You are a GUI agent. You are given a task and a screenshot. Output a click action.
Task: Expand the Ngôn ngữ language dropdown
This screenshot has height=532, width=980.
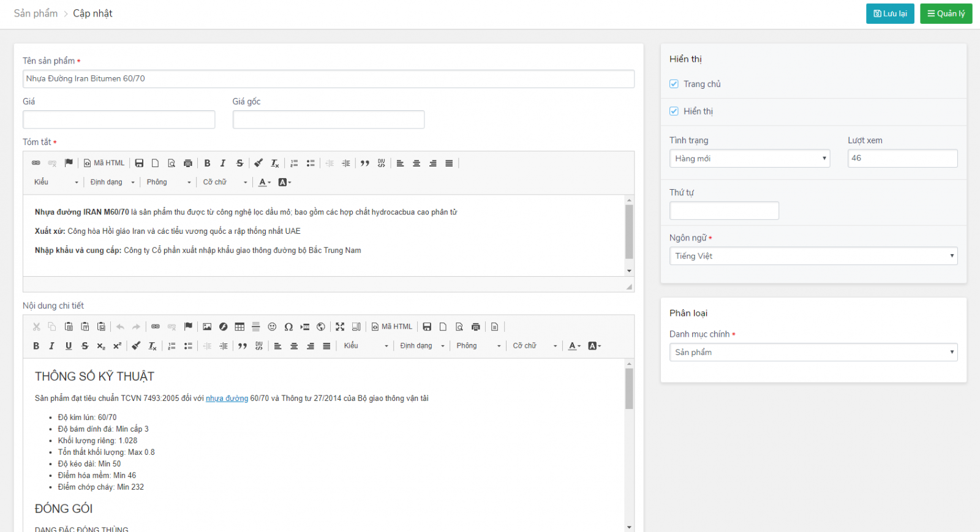pyautogui.click(x=813, y=256)
